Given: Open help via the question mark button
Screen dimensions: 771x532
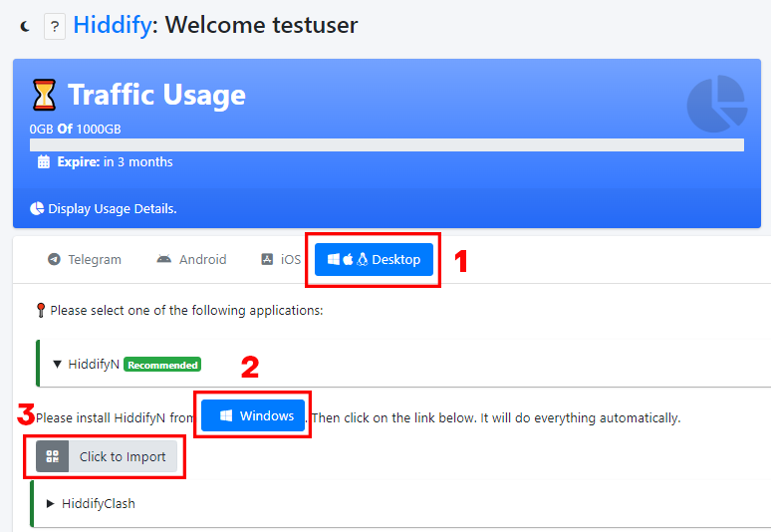Looking at the screenshot, I should point(54,27).
